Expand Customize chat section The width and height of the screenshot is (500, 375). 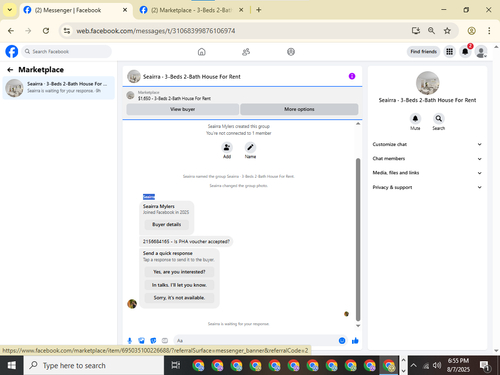click(427, 144)
